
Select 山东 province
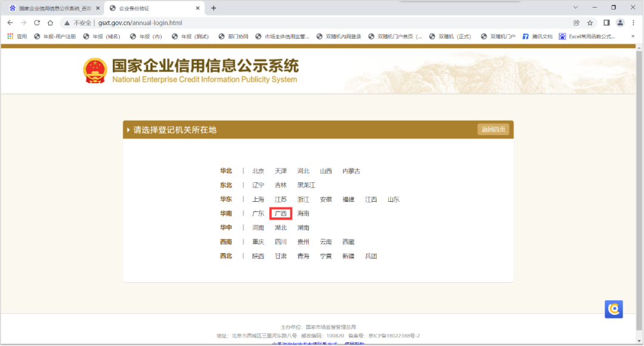click(394, 200)
